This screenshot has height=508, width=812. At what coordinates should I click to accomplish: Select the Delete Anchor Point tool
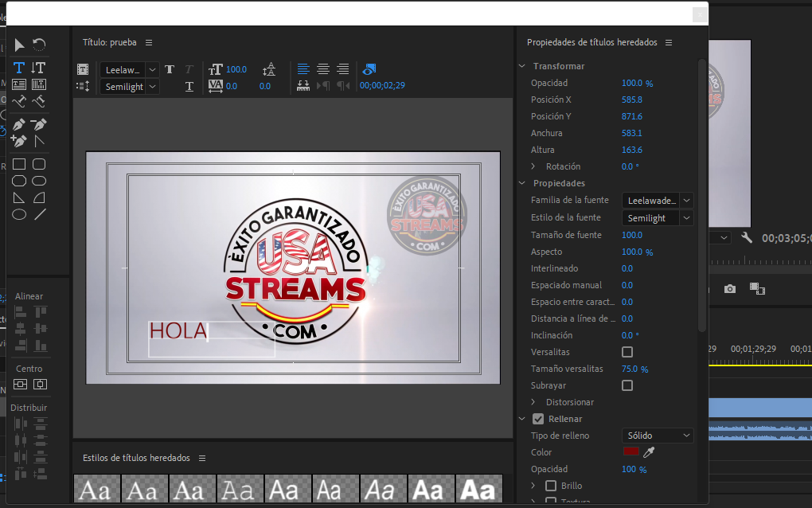39,124
